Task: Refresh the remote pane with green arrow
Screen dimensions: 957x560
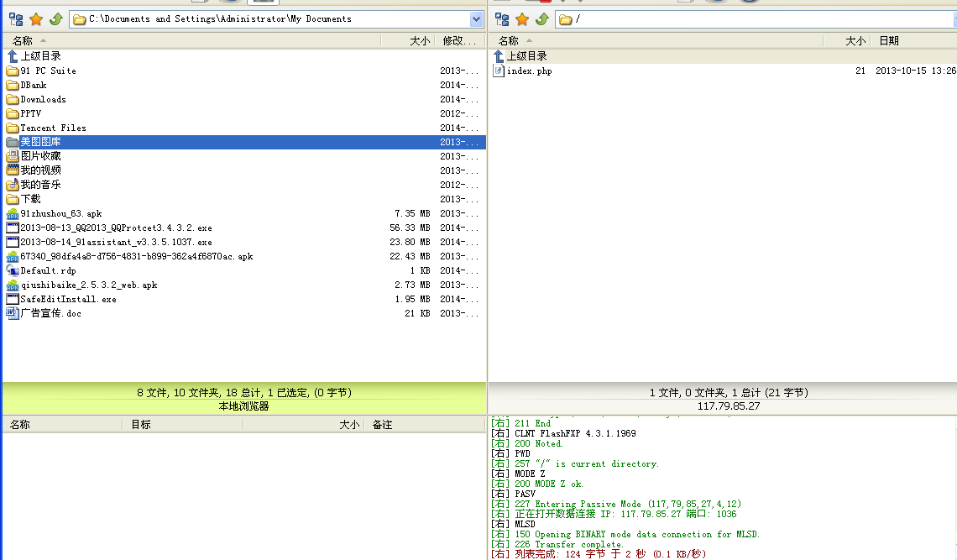Action: coord(542,18)
